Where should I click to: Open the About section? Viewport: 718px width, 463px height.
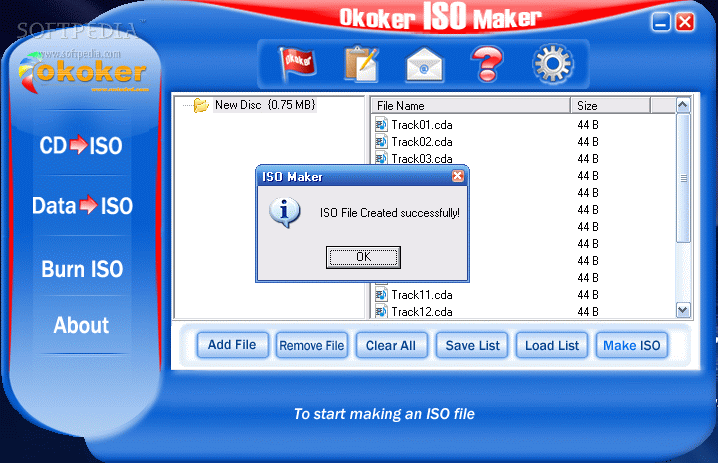click(82, 325)
